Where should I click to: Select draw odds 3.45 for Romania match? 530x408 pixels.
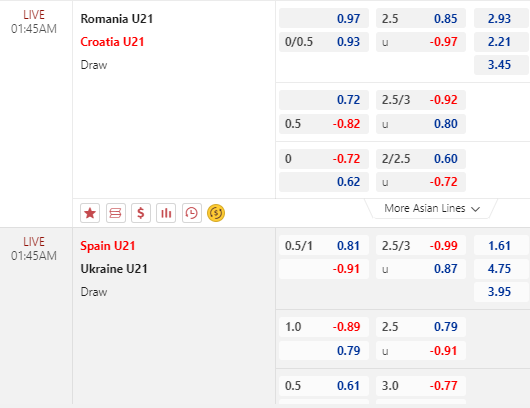coord(501,65)
